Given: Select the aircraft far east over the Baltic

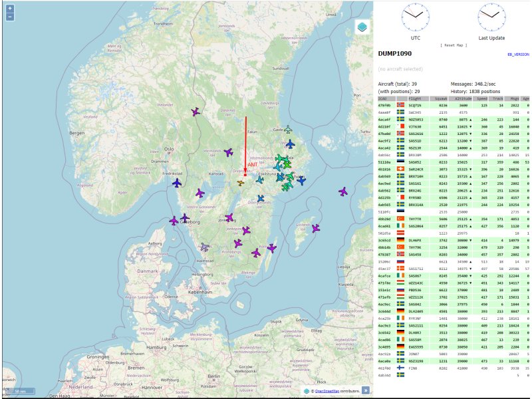Looking at the screenshot, I should pos(343,192).
